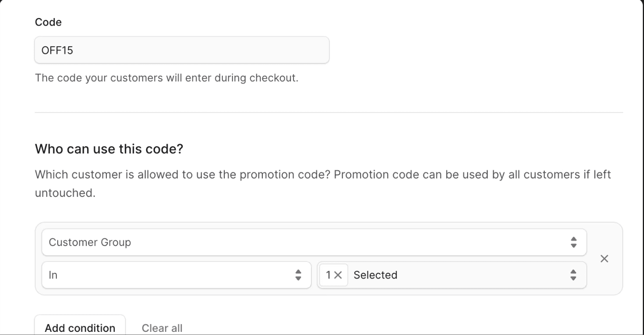Click the "In" operator's up-down arrows
The height and width of the screenshot is (335, 644).
pyautogui.click(x=298, y=275)
